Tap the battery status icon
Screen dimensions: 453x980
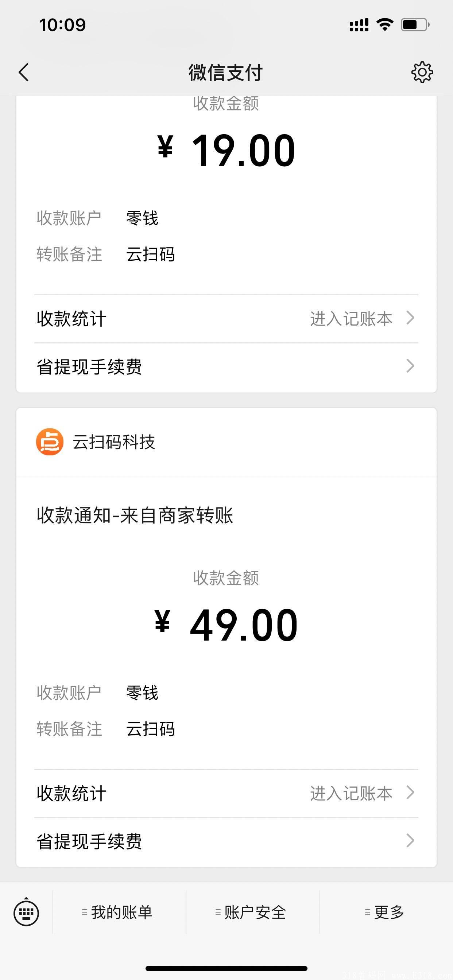pyautogui.click(x=415, y=25)
